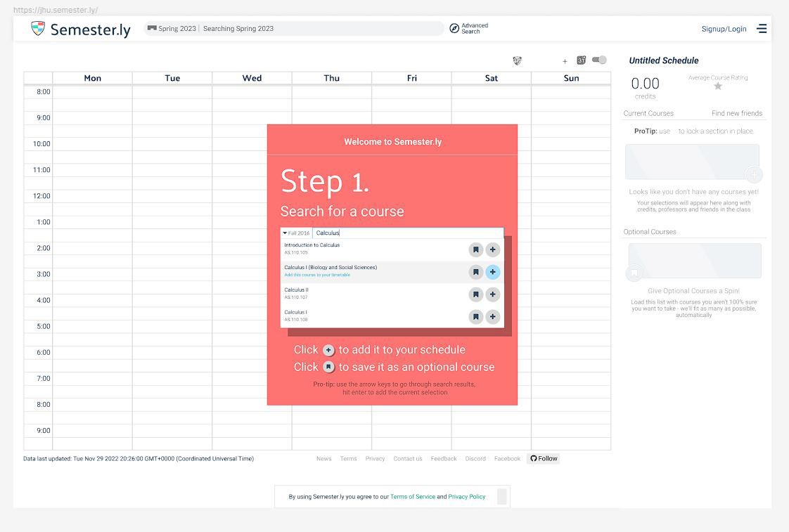Click the Introduction to Calculus result title

312,245
